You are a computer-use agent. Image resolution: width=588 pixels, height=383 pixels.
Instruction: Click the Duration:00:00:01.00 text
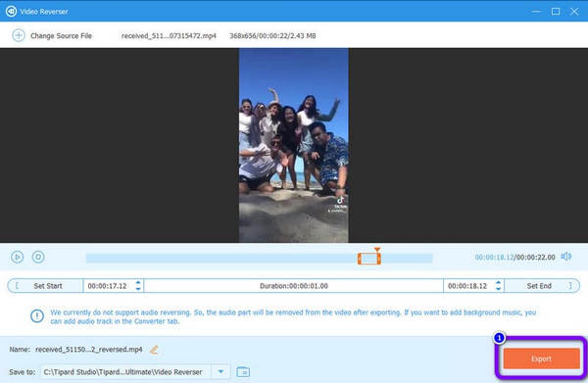coord(294,286)
